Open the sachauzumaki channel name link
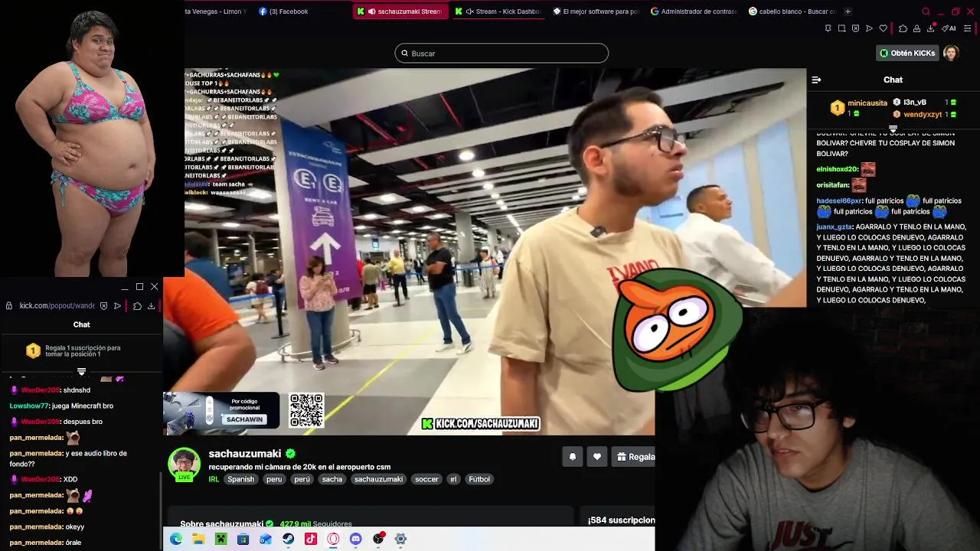The image size is (980, 551). (245, 454)
